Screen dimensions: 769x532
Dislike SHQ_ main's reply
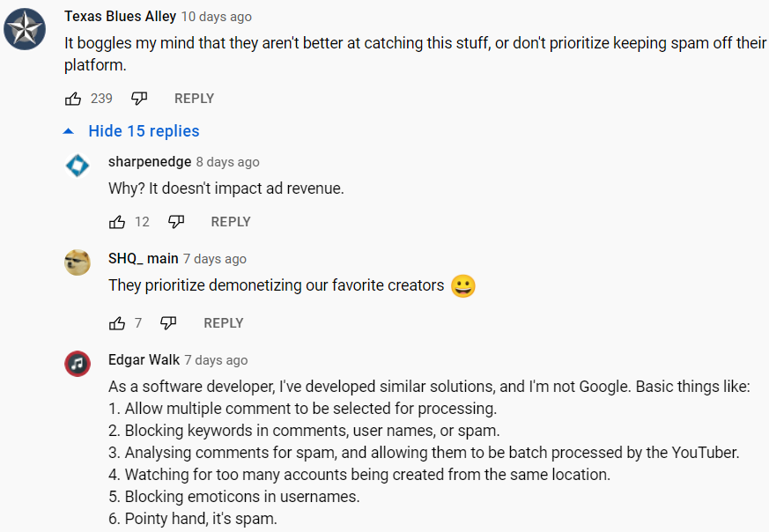[x=168, y=323]
